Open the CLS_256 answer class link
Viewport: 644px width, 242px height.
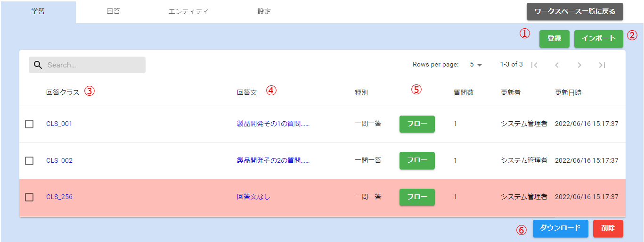pos(59,197)
